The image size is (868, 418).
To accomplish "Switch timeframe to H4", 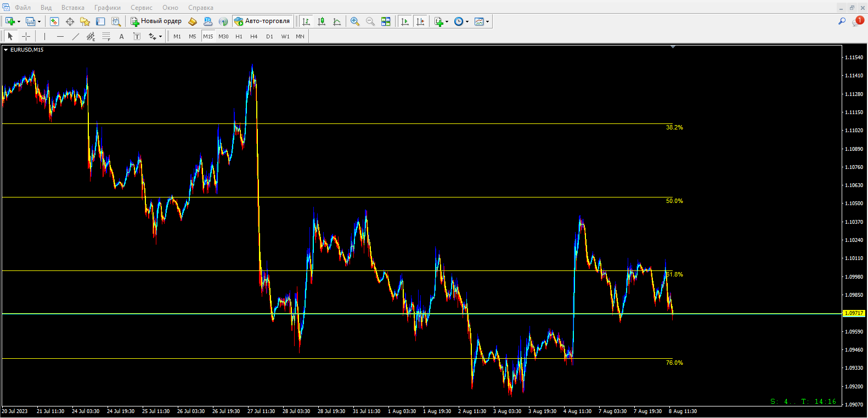I will [253, 36].
